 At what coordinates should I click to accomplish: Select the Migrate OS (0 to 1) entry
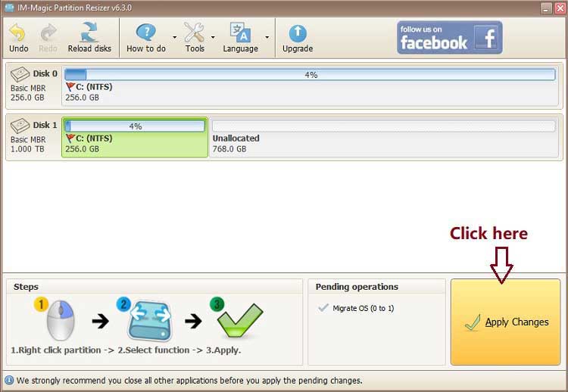pyautogui.click(x=363, y=309)
